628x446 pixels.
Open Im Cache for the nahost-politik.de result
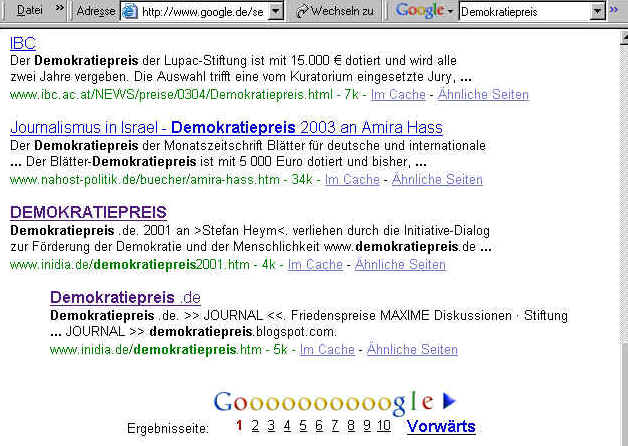point(352,179)
